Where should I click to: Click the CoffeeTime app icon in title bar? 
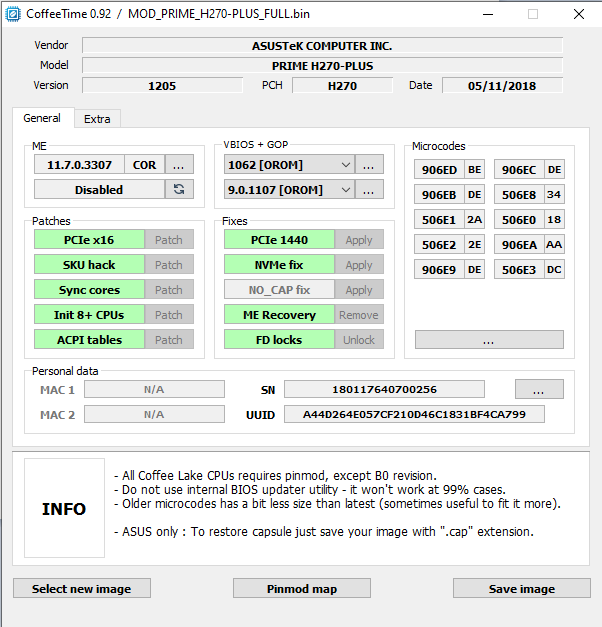tap(13, 14)
